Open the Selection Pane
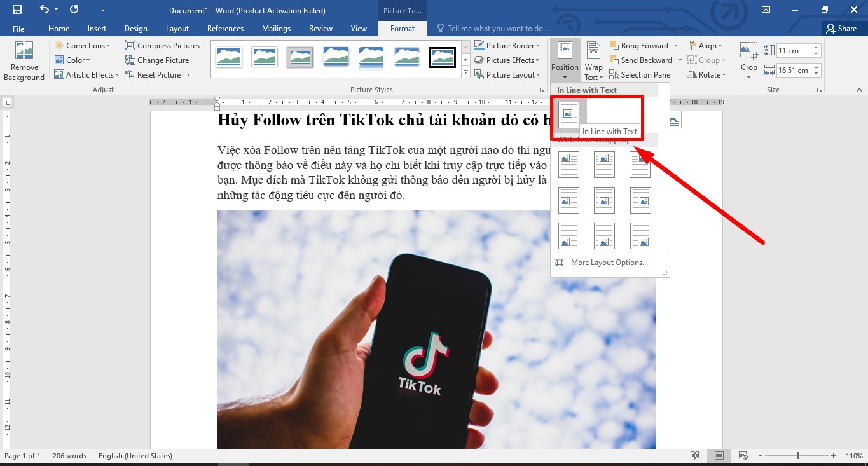 pos(640,75)
